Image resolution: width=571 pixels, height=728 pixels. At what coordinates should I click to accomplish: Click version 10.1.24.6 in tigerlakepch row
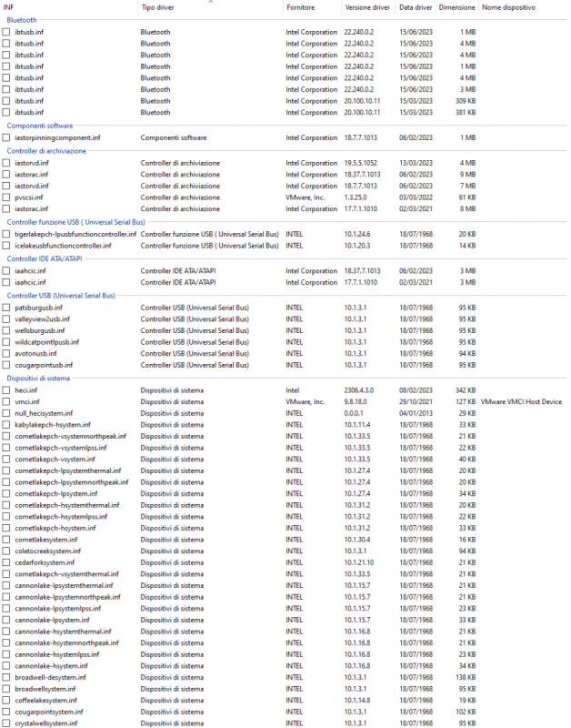click(357, 234)
